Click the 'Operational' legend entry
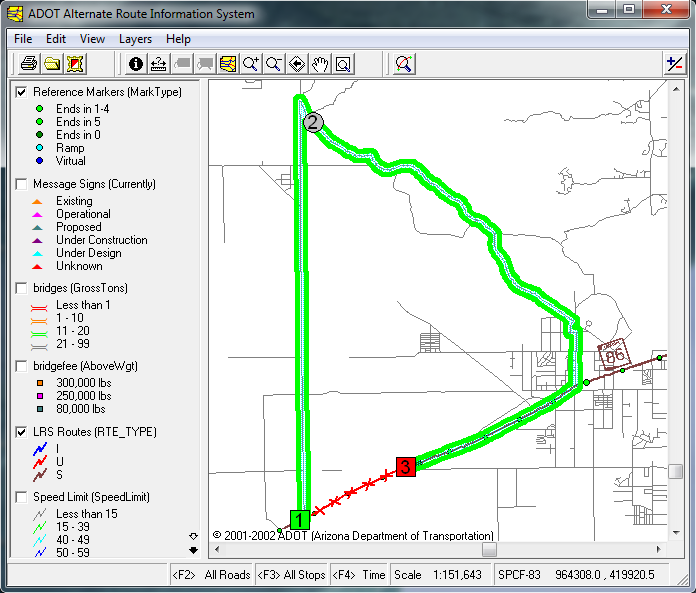The width and height of the screenshot is (696, 593). point(83,214)
